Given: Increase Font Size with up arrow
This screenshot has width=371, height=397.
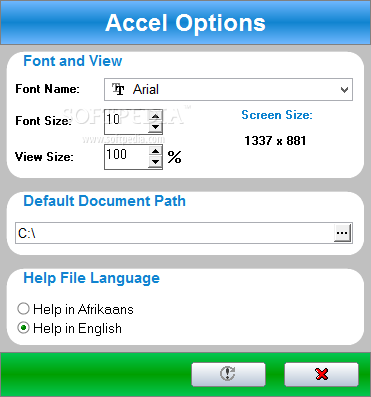Looking at the screenshot, I should [155, 116].
